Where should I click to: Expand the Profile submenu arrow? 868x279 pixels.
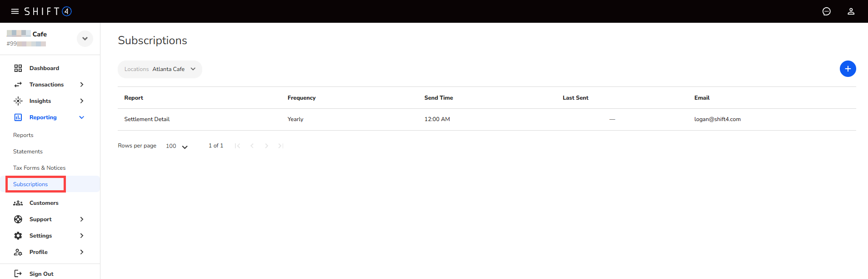tap(82, 252)
